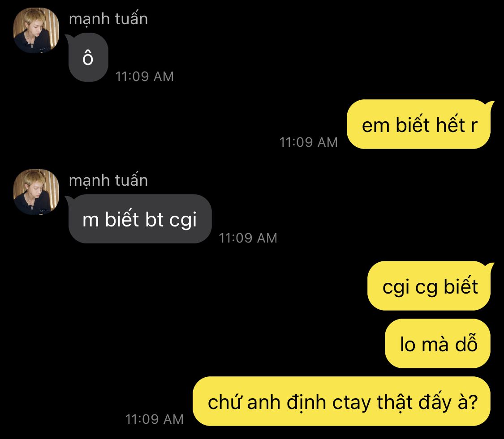
Task: Click the tail of the "ô" bubble
Action: click(69, 38)
